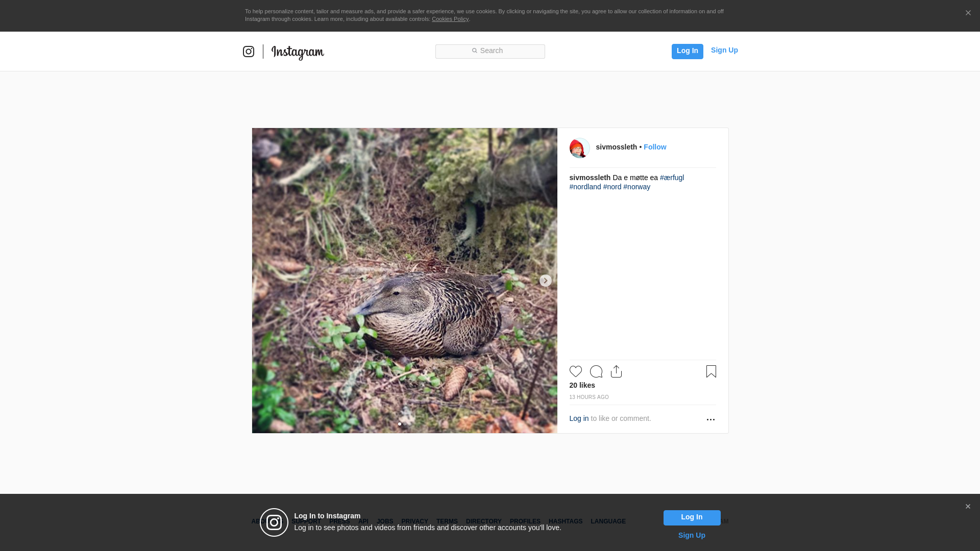Click the Instagram icon in bottom banner
The image size is (980, 551).
[x=274, y=522]
